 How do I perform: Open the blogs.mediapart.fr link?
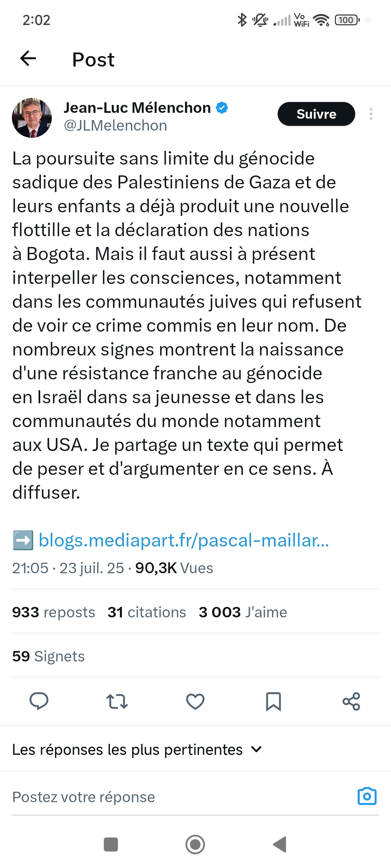[184, 540]
